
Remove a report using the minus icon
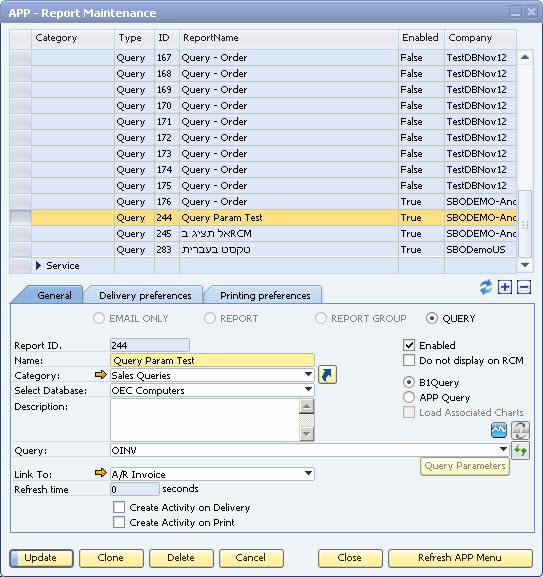[524, 287]
